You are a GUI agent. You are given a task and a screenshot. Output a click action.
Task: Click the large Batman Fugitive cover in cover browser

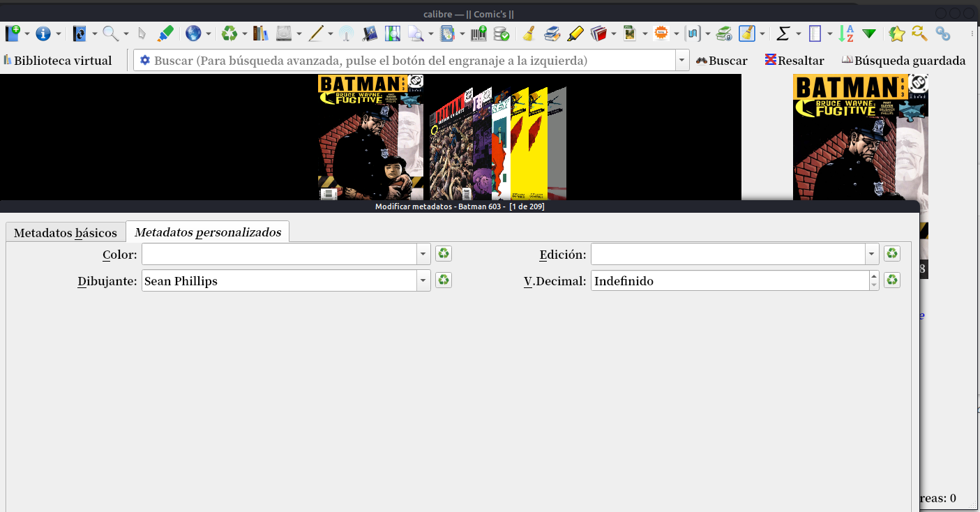(370, 137)
